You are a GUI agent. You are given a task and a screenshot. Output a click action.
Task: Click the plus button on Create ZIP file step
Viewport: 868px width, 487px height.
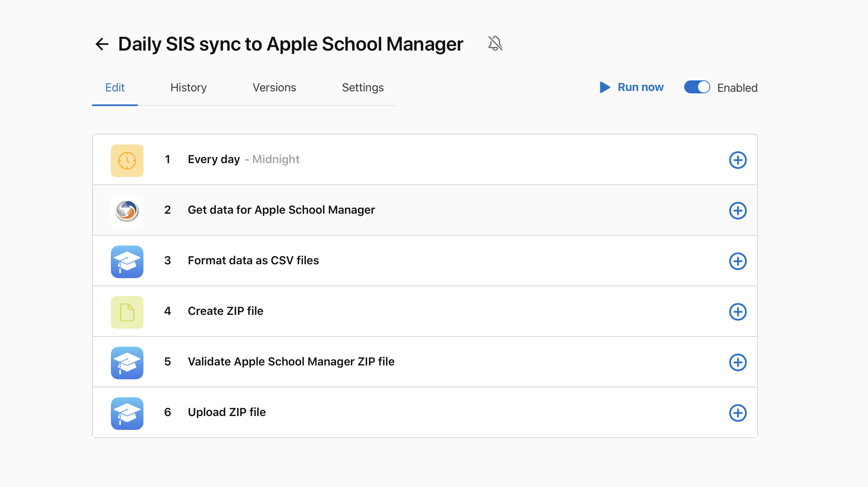coord(738,312)
